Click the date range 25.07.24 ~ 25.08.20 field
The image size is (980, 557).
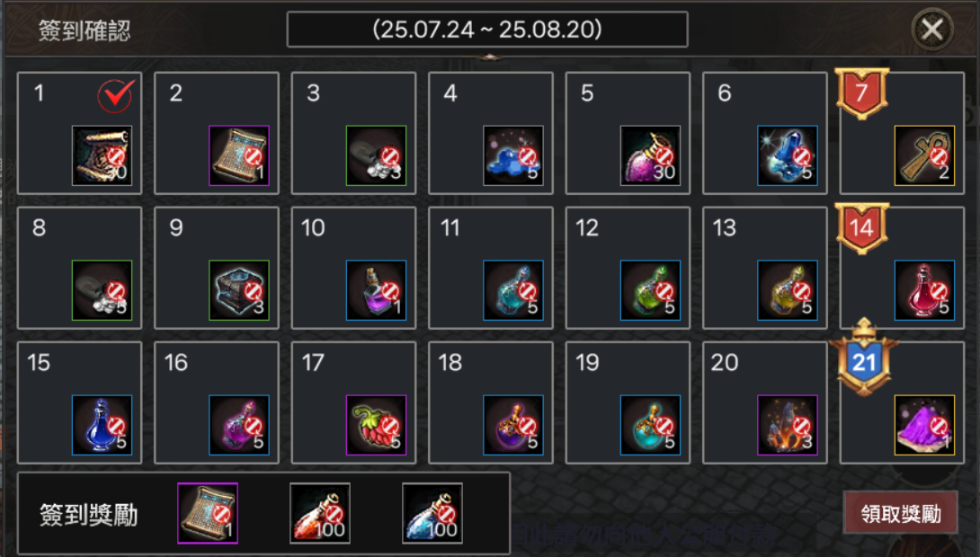point(487,30)
